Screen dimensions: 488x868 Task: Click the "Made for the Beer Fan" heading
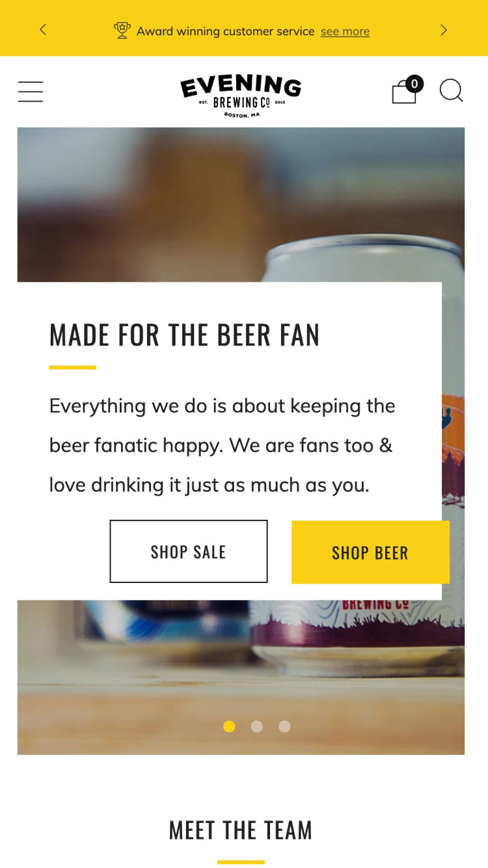pyautogui.click(x=185, y=335)
